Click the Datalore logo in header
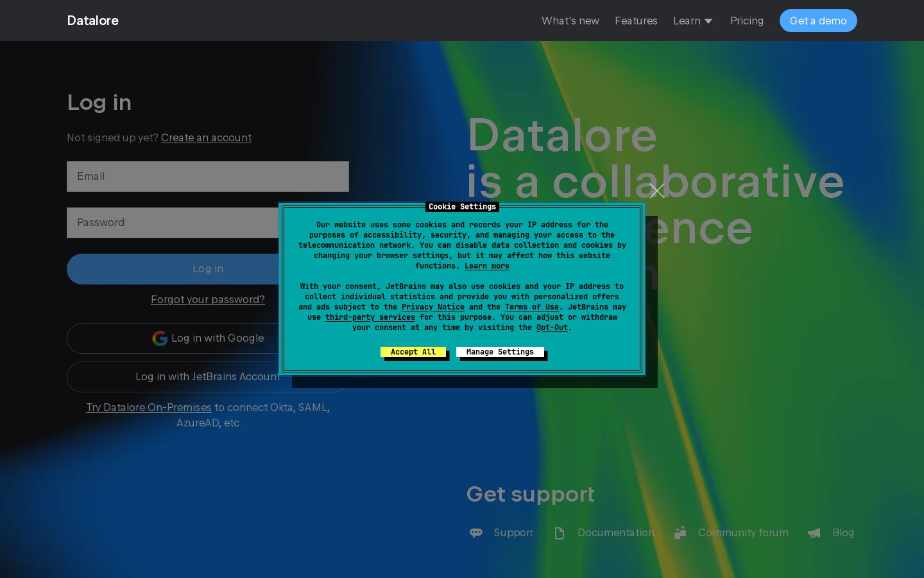 point(92,21)
